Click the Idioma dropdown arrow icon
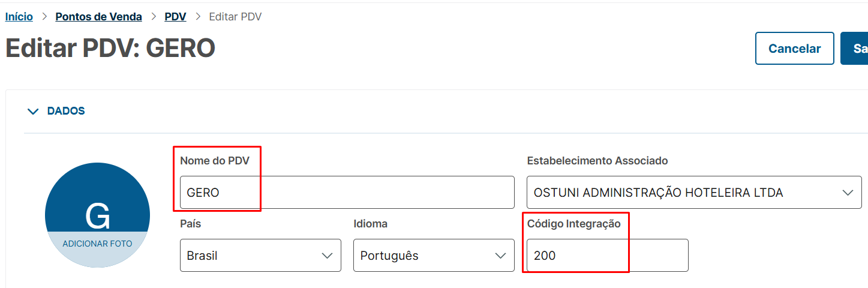 (x=500, y=256)
